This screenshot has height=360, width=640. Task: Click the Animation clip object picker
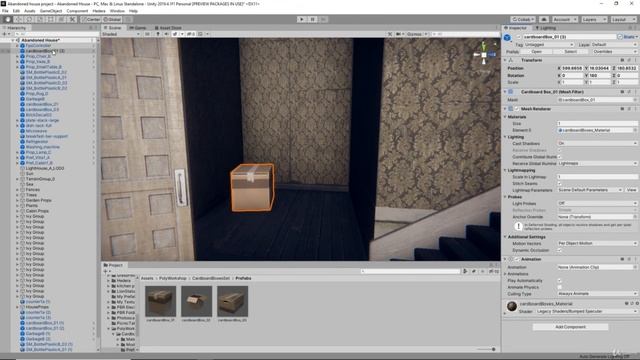pyautogui.click(x=635, y=267)
